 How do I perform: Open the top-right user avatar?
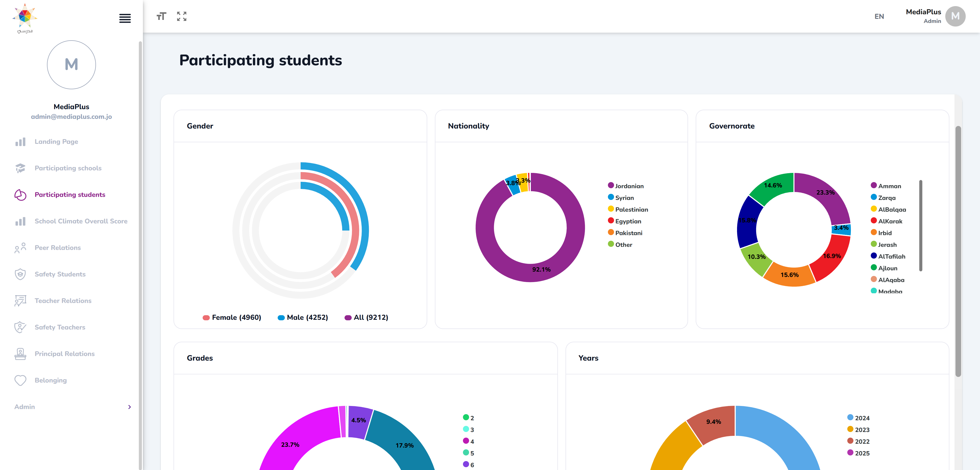[x=955, y=16]
